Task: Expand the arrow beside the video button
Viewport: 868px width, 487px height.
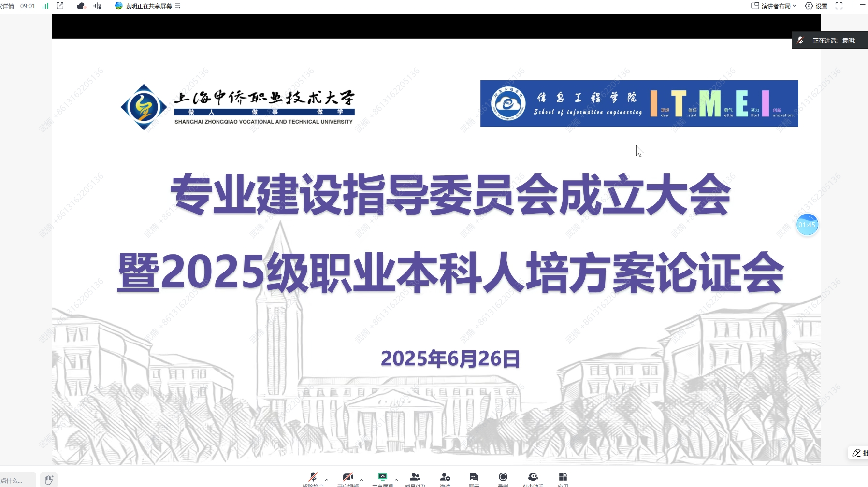Action: (x=362, y=480)
